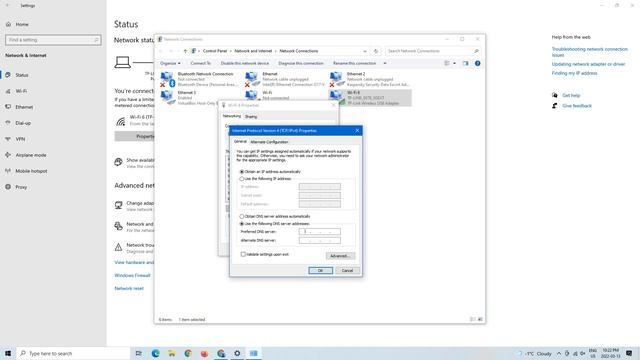This screenshot has height=360, width=640.
Task: Select the Wi-Fi 6 adapter icon
Action: (x=337, y=97)
